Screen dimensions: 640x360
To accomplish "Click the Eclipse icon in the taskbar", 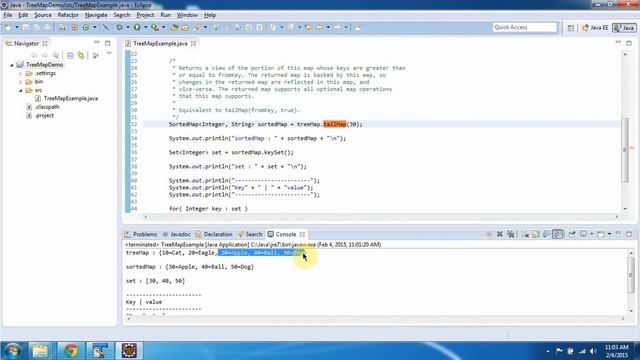I will [129, 351].
